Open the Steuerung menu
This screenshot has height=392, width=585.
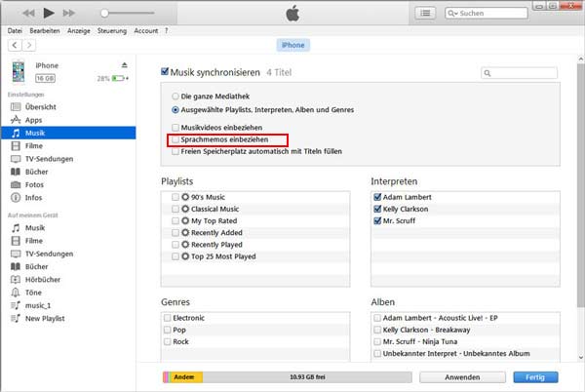pyautogui.click(x=112, y=31)
